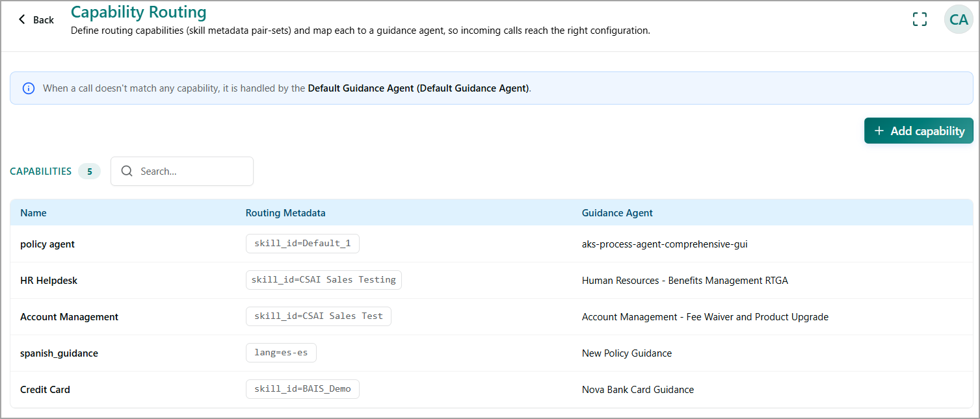Click the Guidance Agent column header
This screenshot has width=980, height=419.
coord(617,213)
